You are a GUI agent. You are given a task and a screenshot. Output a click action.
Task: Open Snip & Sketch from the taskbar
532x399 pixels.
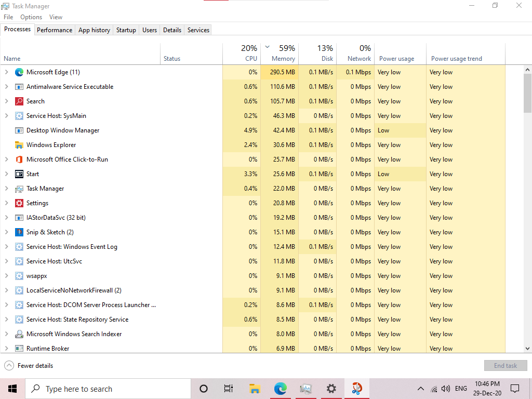click(356, 389)
